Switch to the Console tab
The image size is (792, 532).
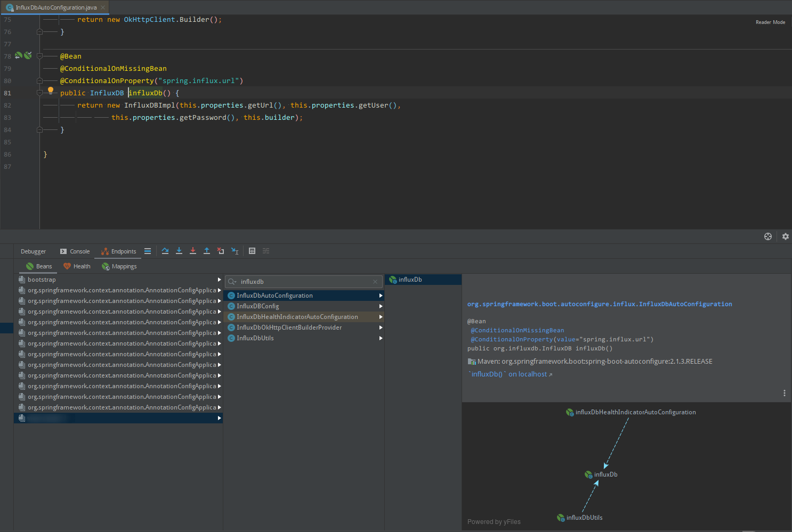[x=75, y=251]
